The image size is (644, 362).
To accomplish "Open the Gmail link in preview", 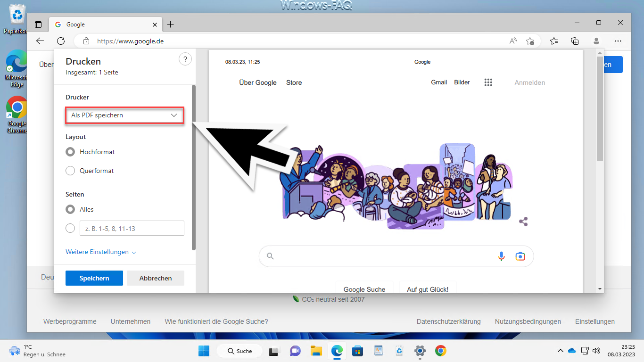I will (439, 82).
